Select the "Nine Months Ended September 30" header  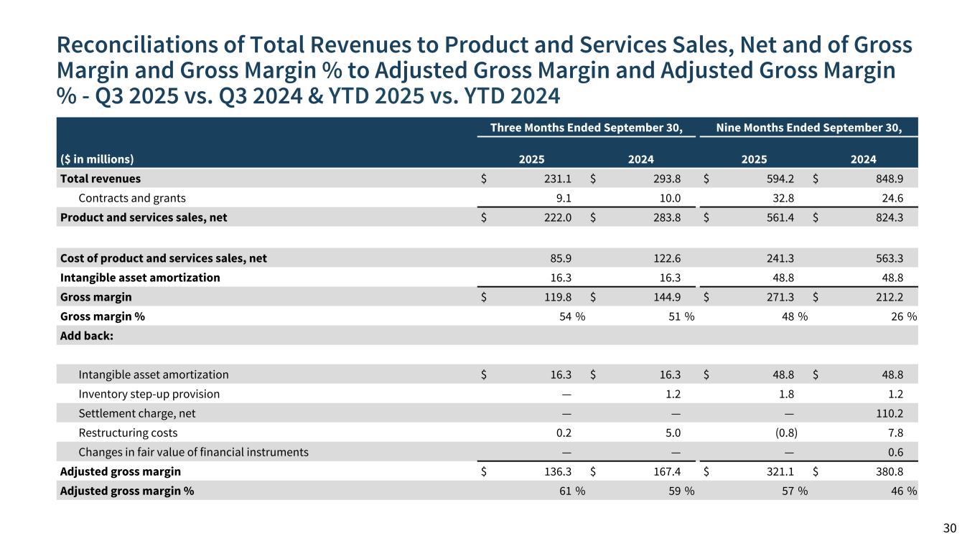click(x=808, y=128)
